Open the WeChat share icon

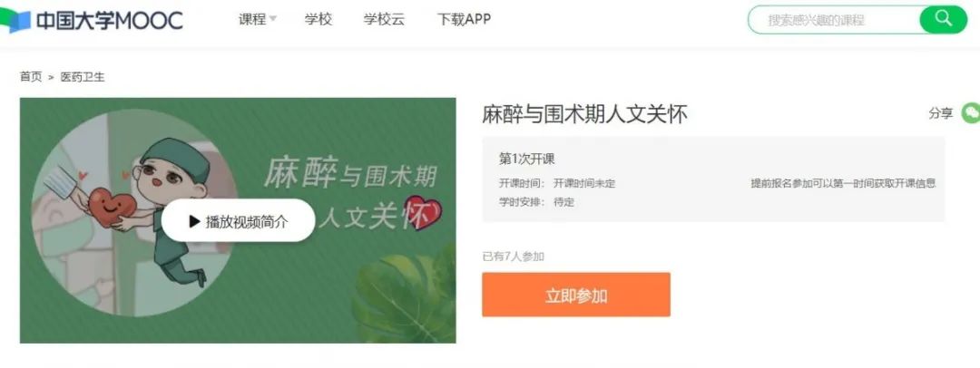click(971, 113)
